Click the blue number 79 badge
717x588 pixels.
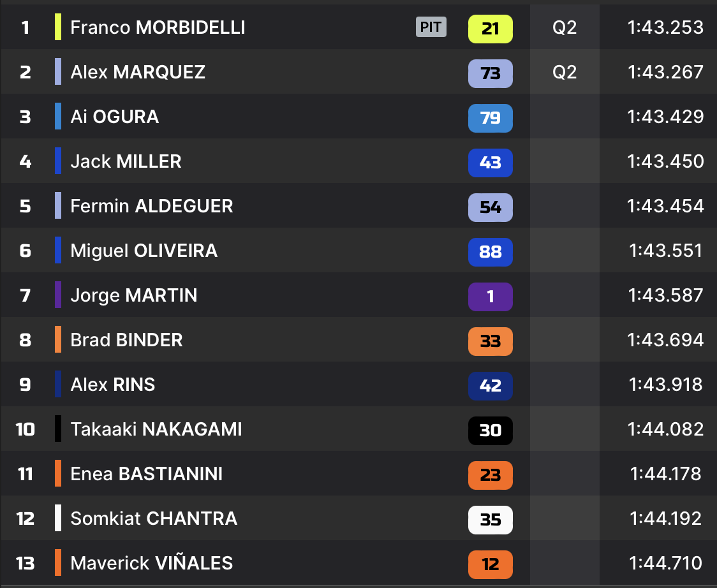click(x=490, y=118)
